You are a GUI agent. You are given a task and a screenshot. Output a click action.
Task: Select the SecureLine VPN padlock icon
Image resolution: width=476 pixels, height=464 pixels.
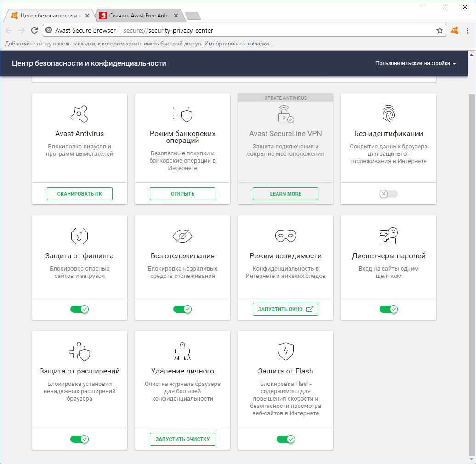[285, 115]
